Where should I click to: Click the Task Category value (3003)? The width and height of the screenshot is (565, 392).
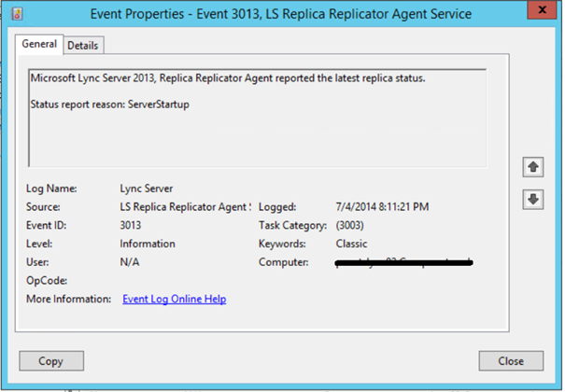pos(351,225)
